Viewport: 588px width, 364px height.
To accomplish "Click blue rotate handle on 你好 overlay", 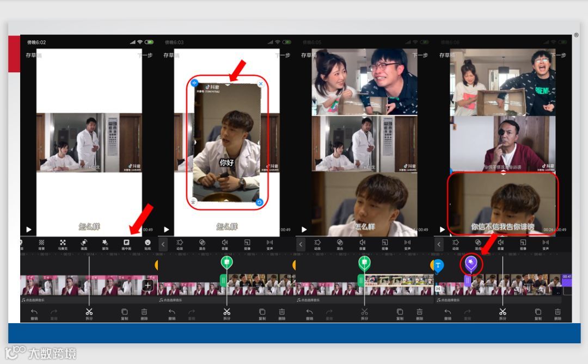I will tap(259, 202).
